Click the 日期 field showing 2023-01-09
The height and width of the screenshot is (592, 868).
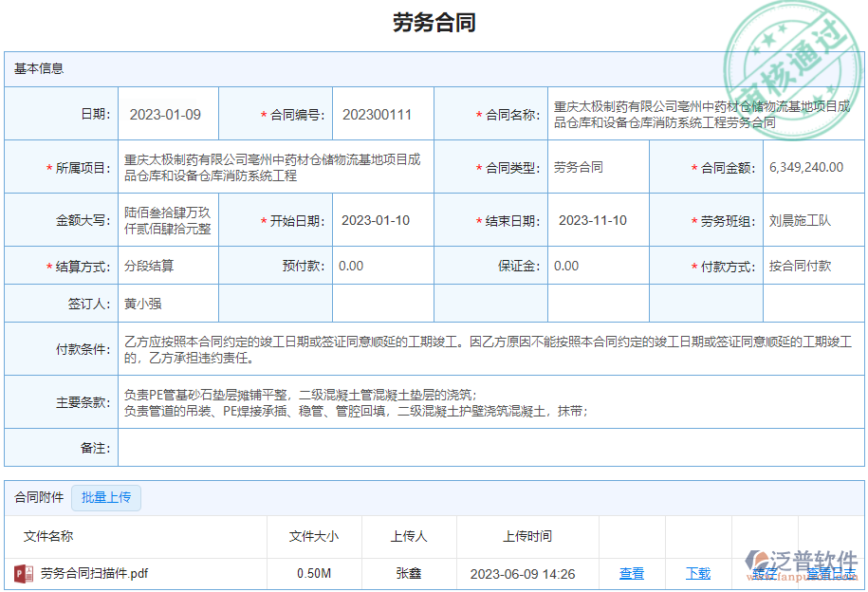tap(167, 113)
